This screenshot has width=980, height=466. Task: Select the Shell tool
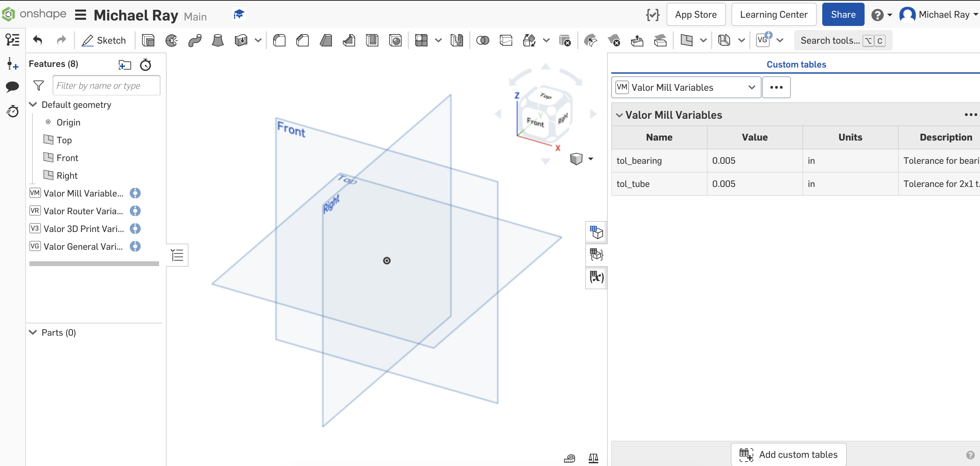(372, 40)
